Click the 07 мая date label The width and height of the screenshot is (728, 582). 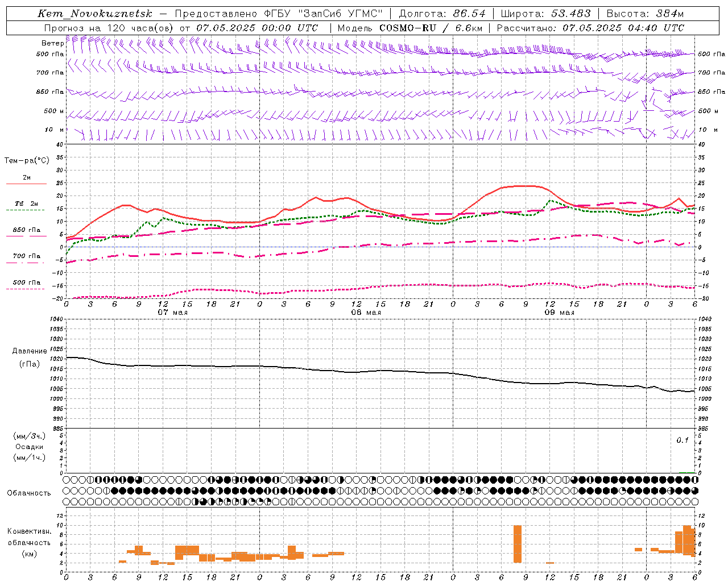(173, 313)
